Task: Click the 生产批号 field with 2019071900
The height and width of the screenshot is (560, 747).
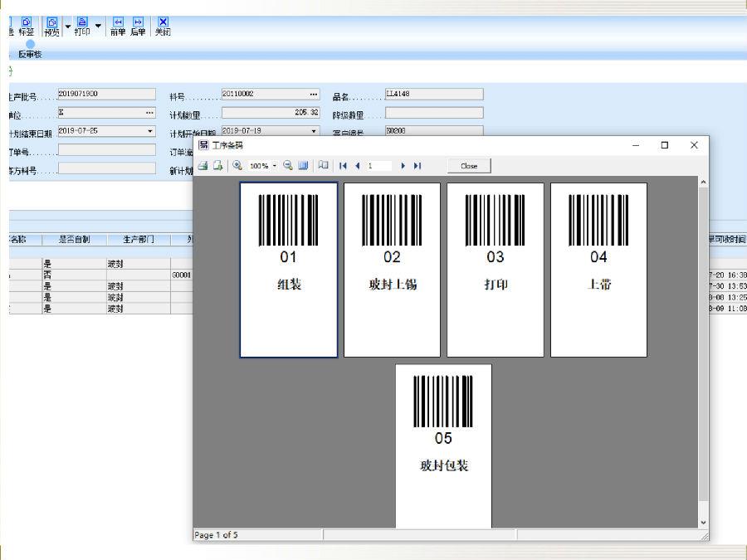Action: pos(107,94)
